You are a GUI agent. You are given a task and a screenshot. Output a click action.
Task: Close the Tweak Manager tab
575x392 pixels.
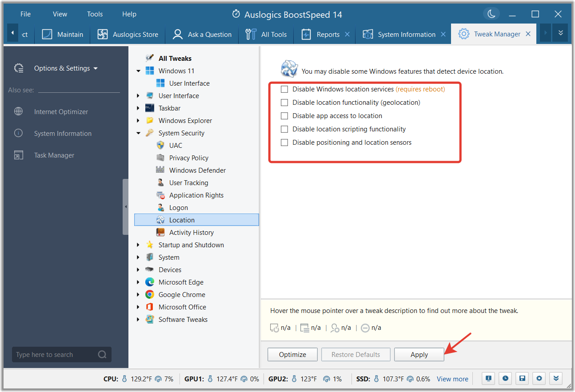click(528, 34)
